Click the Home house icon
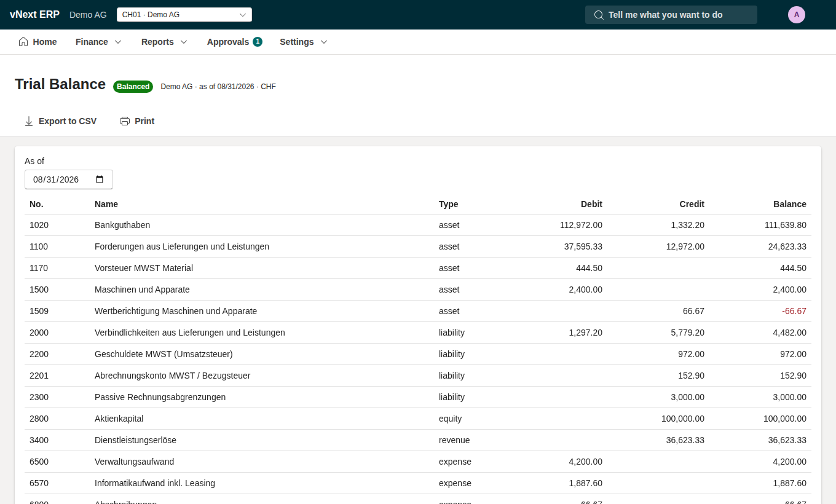The image size is (836, 504). (x=23, y=42)
